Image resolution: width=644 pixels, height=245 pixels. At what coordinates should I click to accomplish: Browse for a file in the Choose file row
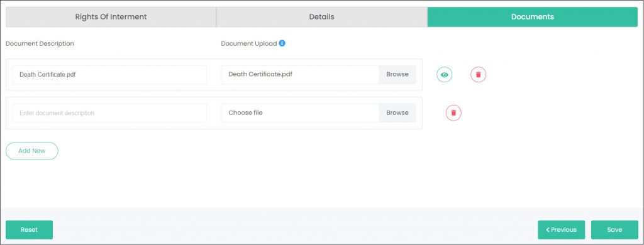pyautogui.click(x=397, y=113)
